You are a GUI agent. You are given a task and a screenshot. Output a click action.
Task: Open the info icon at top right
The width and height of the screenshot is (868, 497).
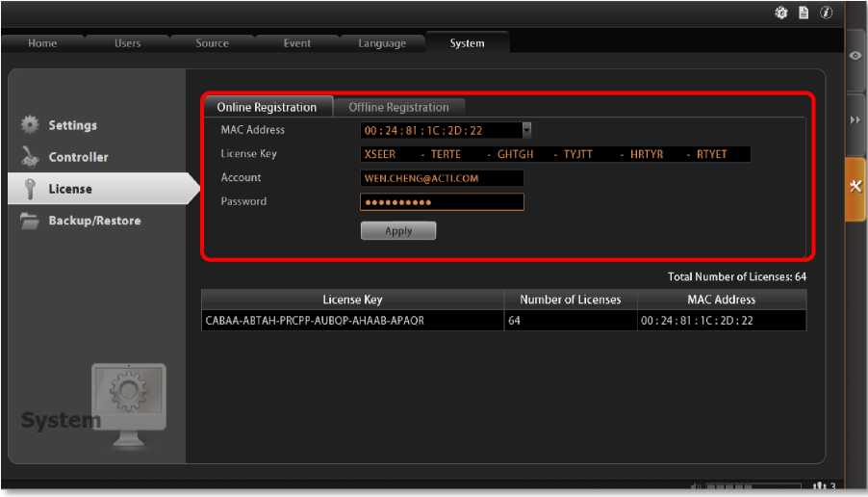[826, 13]
